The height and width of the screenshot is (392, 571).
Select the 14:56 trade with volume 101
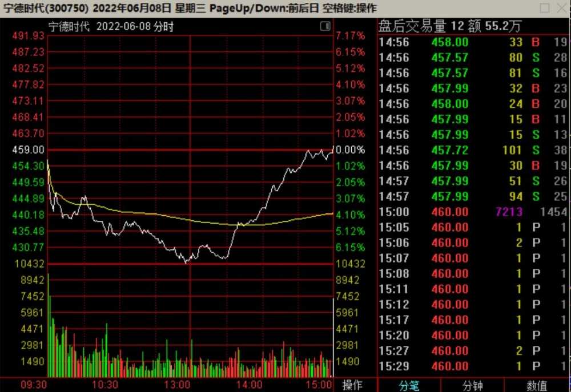click(x=473, y=150)
